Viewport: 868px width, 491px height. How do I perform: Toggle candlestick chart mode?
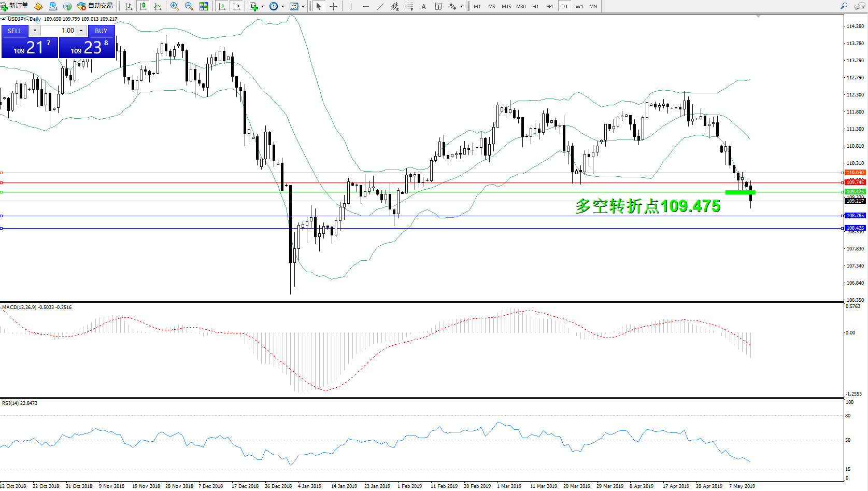[x=143, y=6]
